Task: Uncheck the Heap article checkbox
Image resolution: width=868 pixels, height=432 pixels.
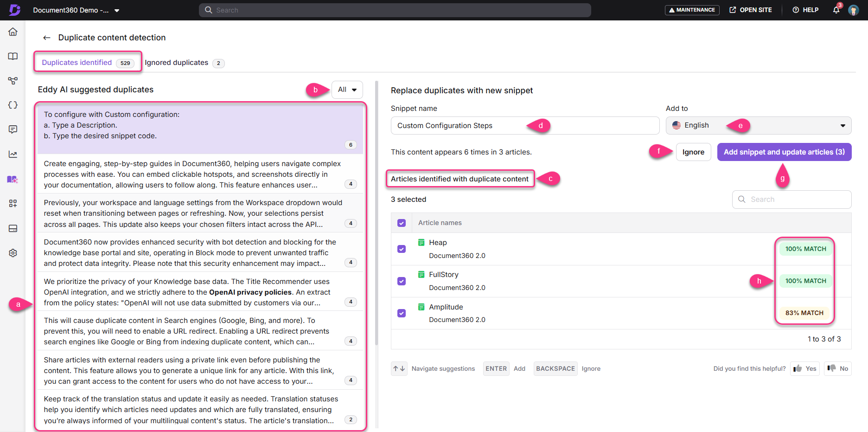Action: [401, 249]
